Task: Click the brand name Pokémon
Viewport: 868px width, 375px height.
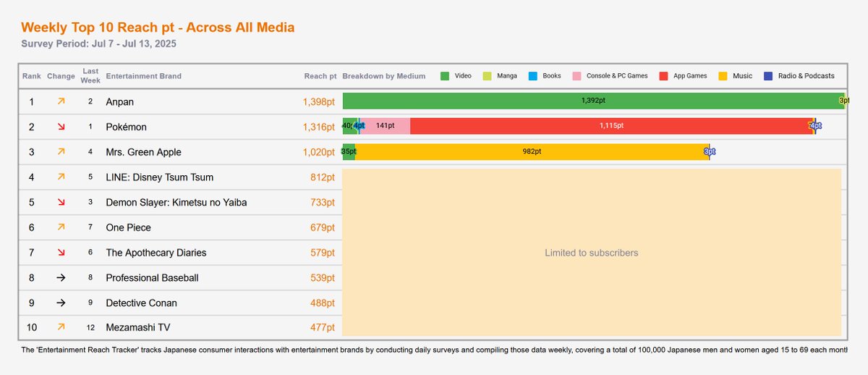Action: tap(126, 127)
